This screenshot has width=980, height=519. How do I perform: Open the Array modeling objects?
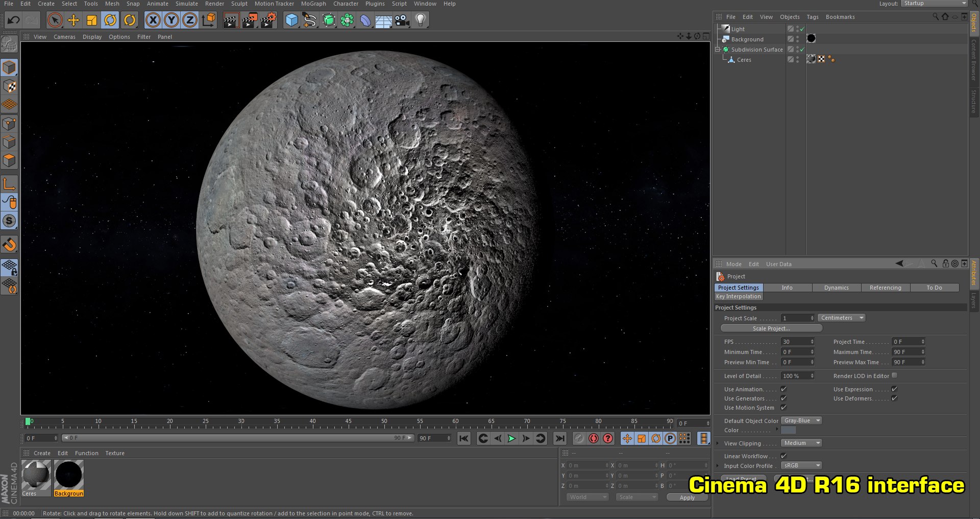347,20
